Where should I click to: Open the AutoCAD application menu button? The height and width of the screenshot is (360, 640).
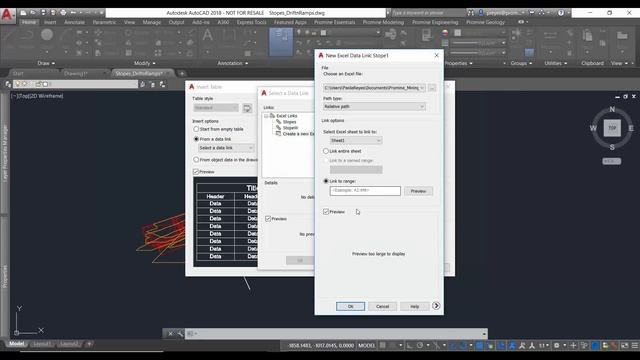[x=7, y=15]
